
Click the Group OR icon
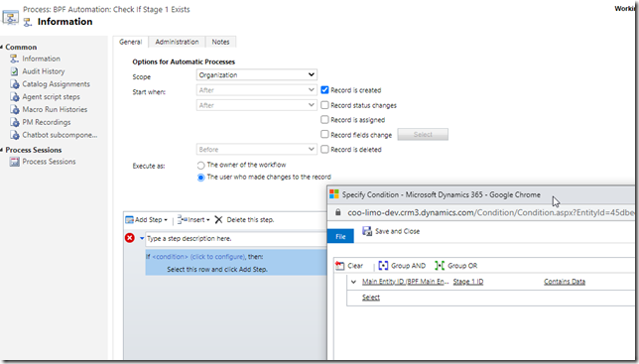(440, 266)
